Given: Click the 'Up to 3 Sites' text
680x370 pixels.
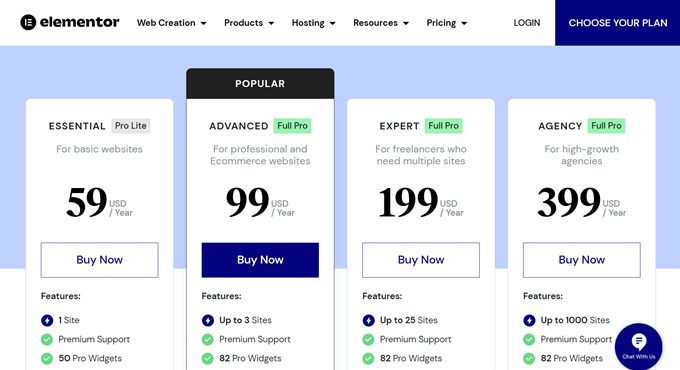Looking at the screenshot, I should coord(245,321).
